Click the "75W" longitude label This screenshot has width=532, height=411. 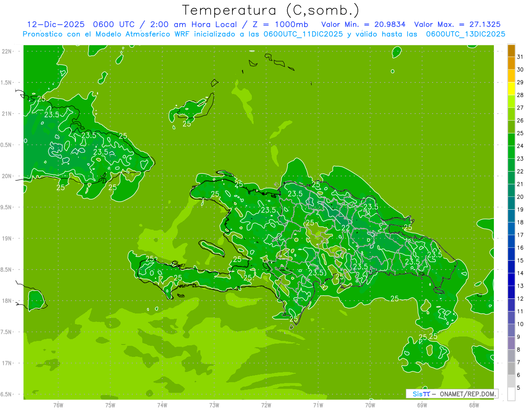110,405
